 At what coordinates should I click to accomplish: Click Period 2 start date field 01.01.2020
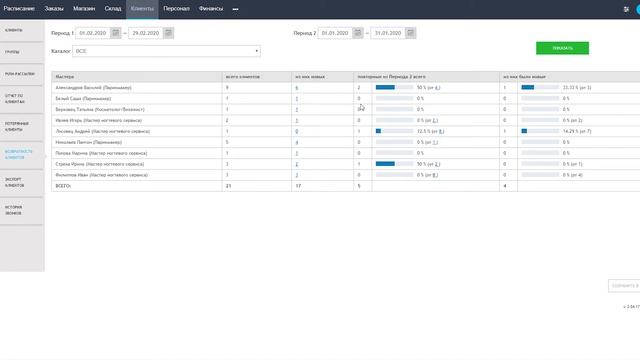(335, 33)
